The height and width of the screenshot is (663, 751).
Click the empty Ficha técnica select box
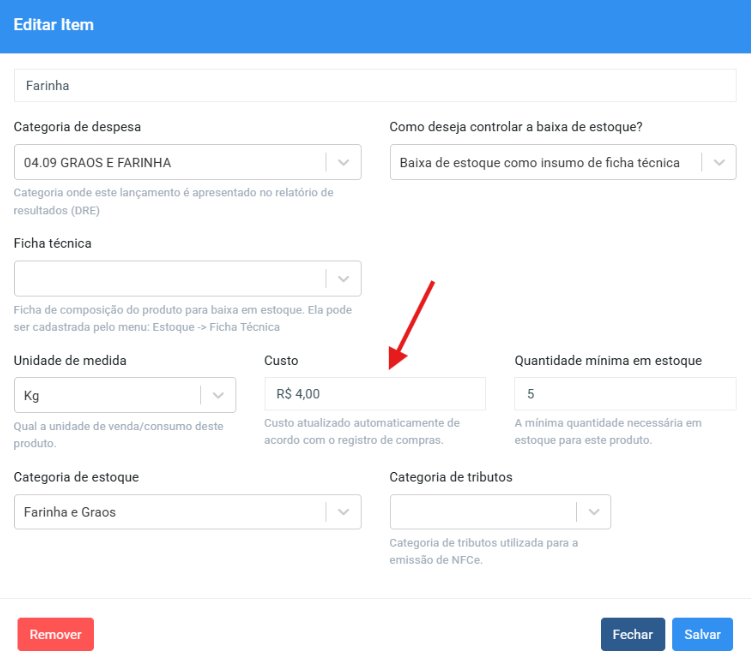coord(170,278)
